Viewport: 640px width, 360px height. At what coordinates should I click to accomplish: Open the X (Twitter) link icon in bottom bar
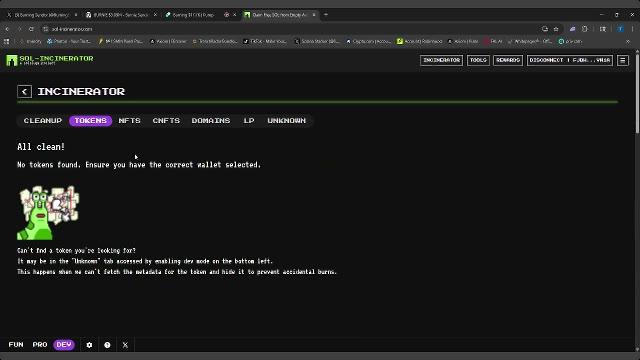[x=125, y=345]
